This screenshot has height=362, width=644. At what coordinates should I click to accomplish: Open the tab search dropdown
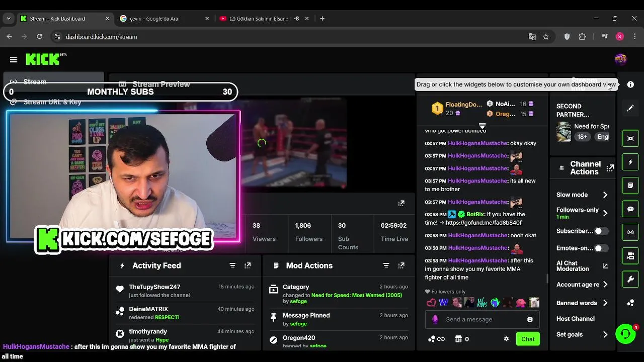(8, 19)
